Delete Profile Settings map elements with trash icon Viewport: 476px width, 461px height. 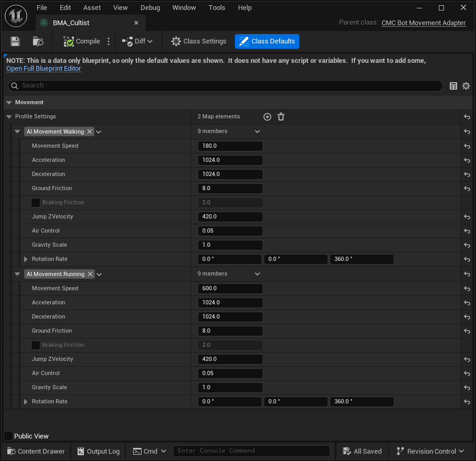click(281, 117)
